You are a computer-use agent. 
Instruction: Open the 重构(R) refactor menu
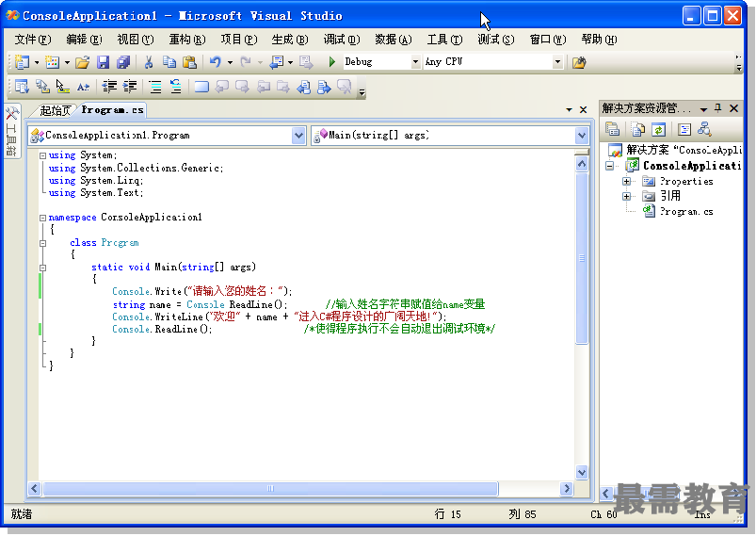pyautogui.click(x=187, y=39)
